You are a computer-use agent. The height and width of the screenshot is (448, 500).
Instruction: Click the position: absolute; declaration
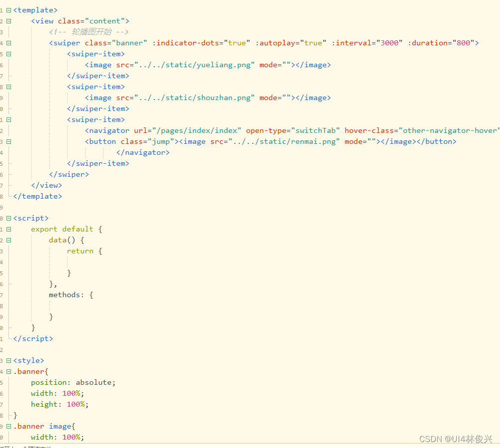pos(73,382)
